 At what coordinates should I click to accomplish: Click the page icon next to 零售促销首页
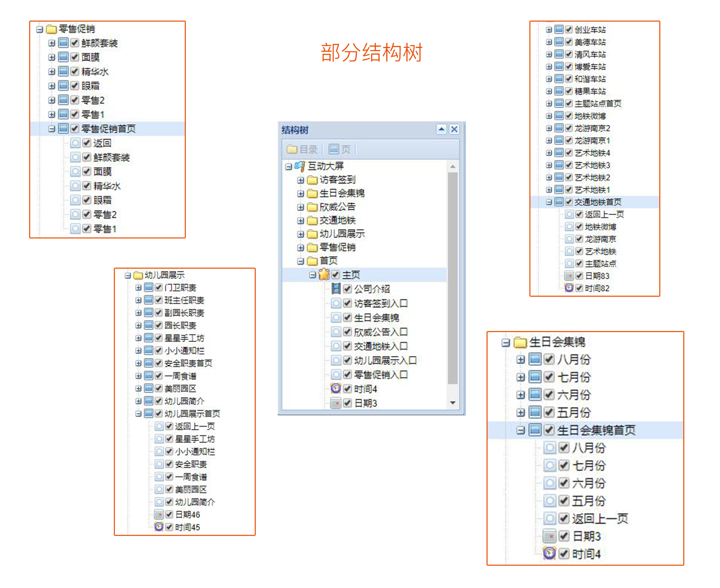tap(63, 128)
